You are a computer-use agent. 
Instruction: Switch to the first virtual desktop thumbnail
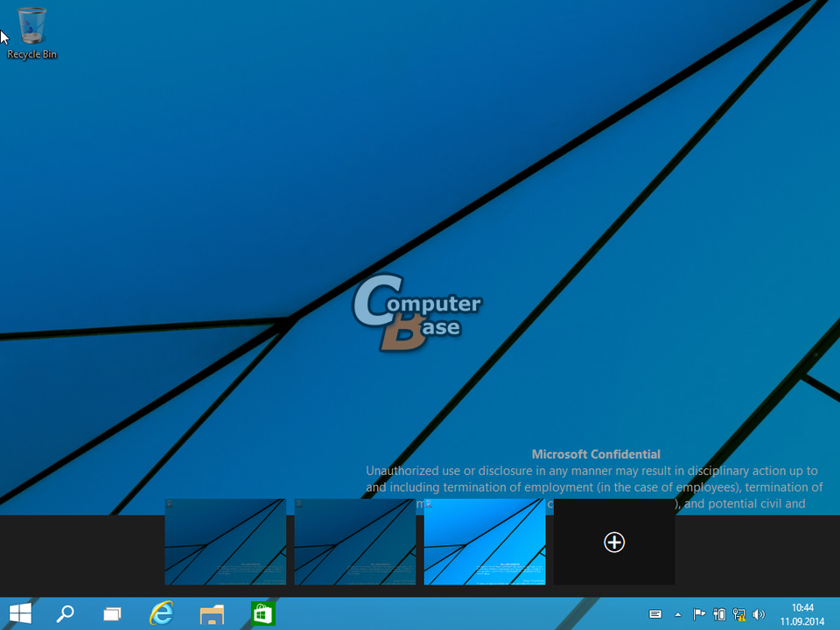click(226, 542)
